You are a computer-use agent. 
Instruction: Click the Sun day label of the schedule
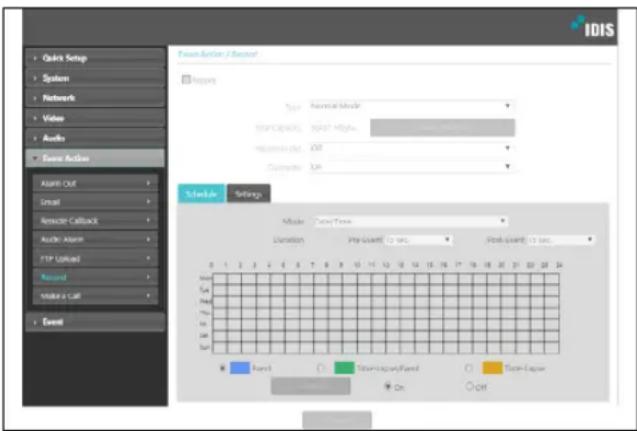(x=206, y=348)
